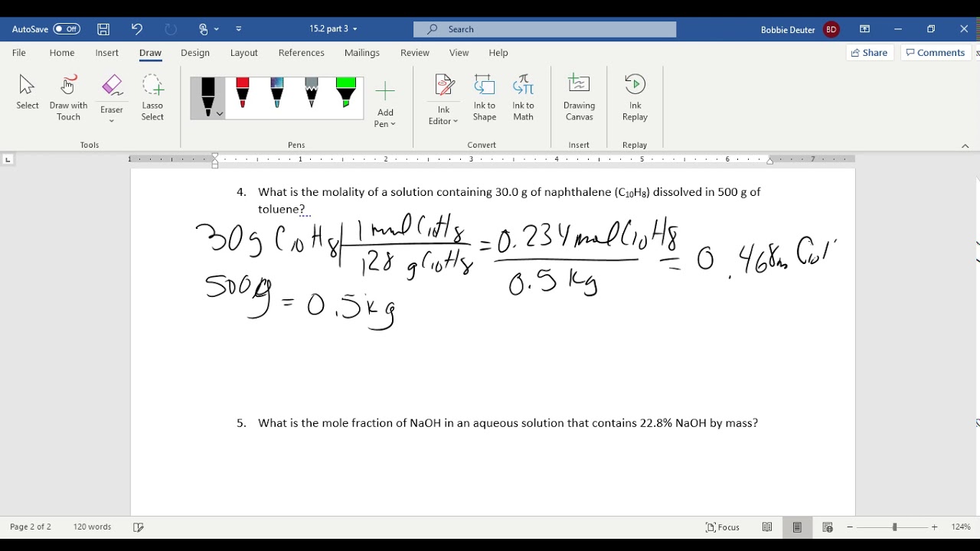Expand Ink Editor dropdown arrow

456,121
